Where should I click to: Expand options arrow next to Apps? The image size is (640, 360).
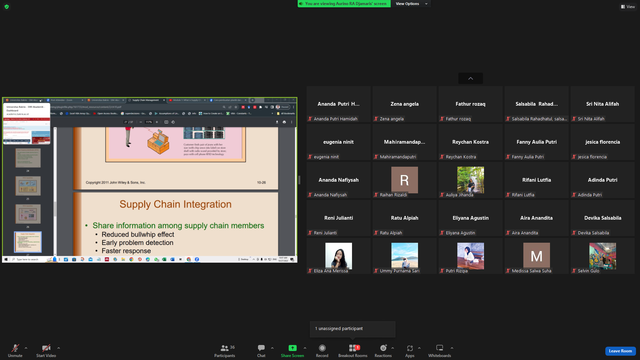[419, 348]
